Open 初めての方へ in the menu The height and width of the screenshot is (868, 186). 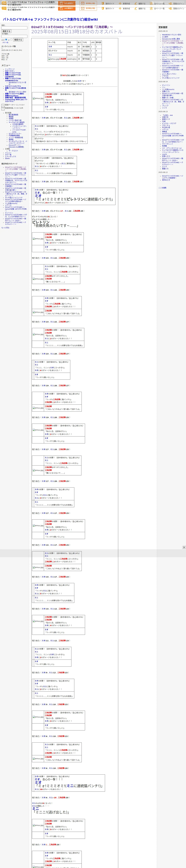point(10,71)
